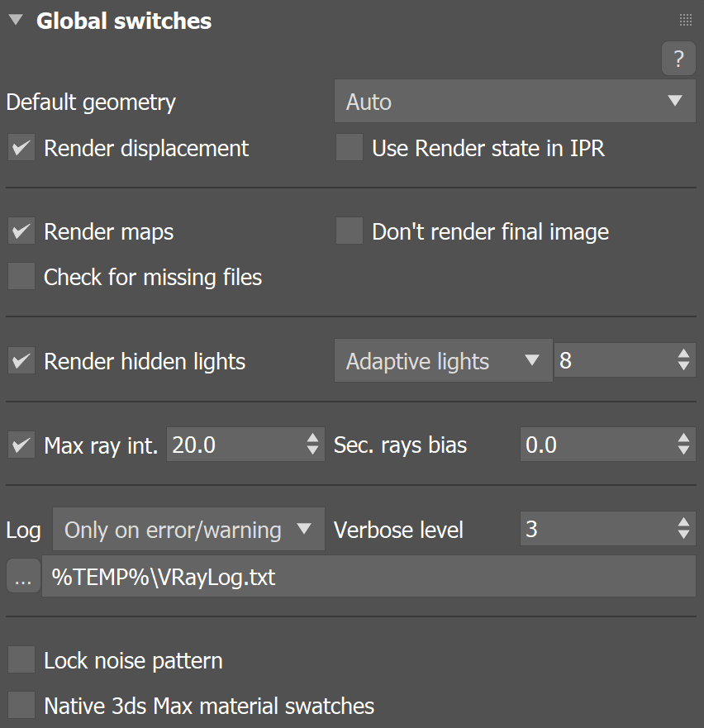Uncheck Render maps
This screenshot has width=704, height=728.
pyautogui.click(x=21, y=231)
